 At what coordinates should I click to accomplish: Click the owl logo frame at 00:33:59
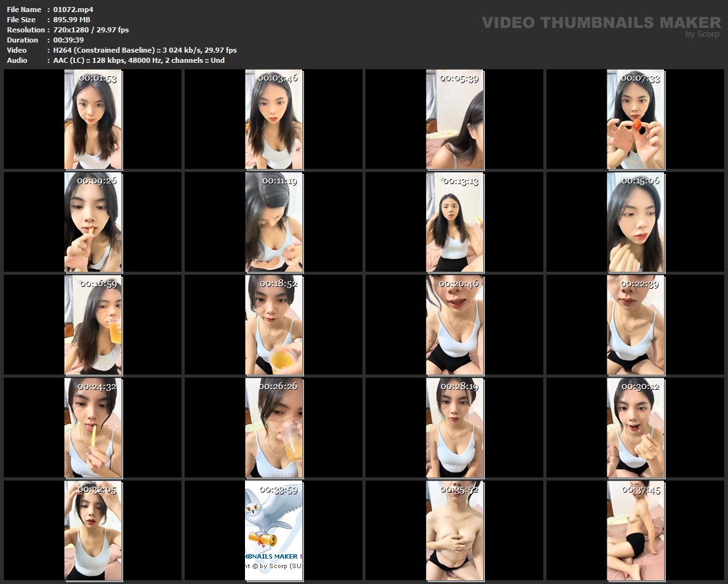pos(274,531)
